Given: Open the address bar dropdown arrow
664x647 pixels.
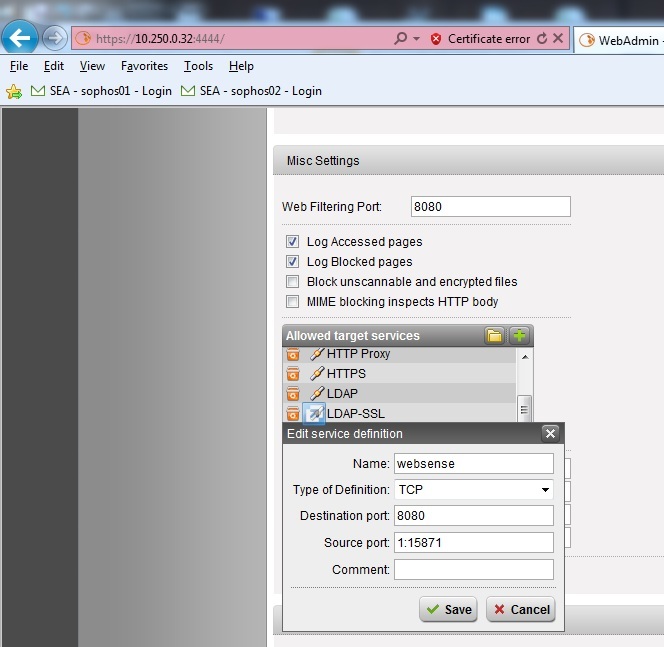Looking at the screenshot, I should pyautogui.click(x=417, y=39).
